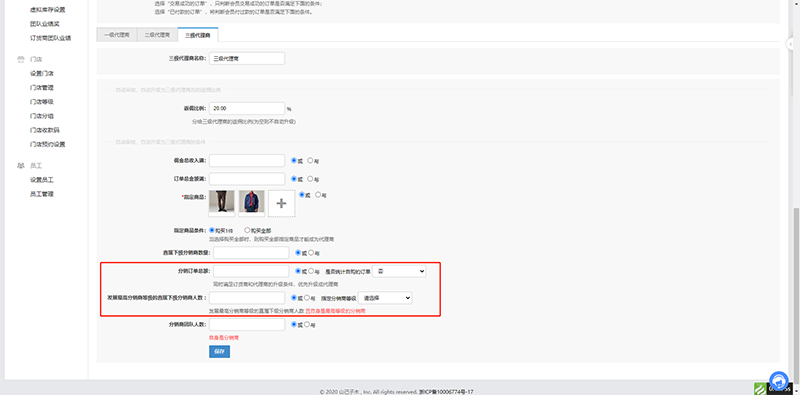Choose 购买全部 radio option
This screenshot has width=800, height=395.
(x=247, y=230)
